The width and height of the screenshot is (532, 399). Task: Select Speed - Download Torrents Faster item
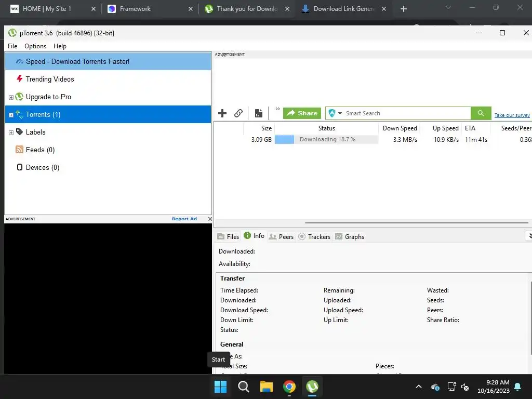[x=108, y=61]
